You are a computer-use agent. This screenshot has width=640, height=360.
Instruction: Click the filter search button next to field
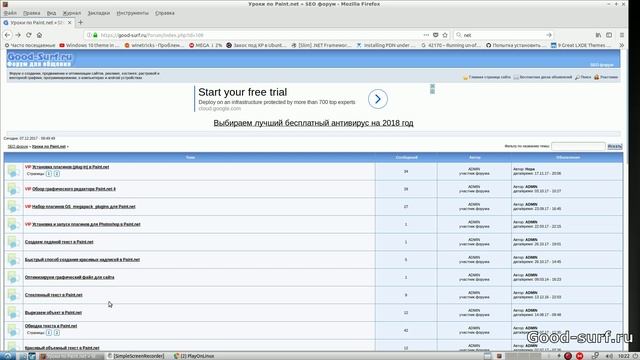pyautogui.click(x=615, y=146)
